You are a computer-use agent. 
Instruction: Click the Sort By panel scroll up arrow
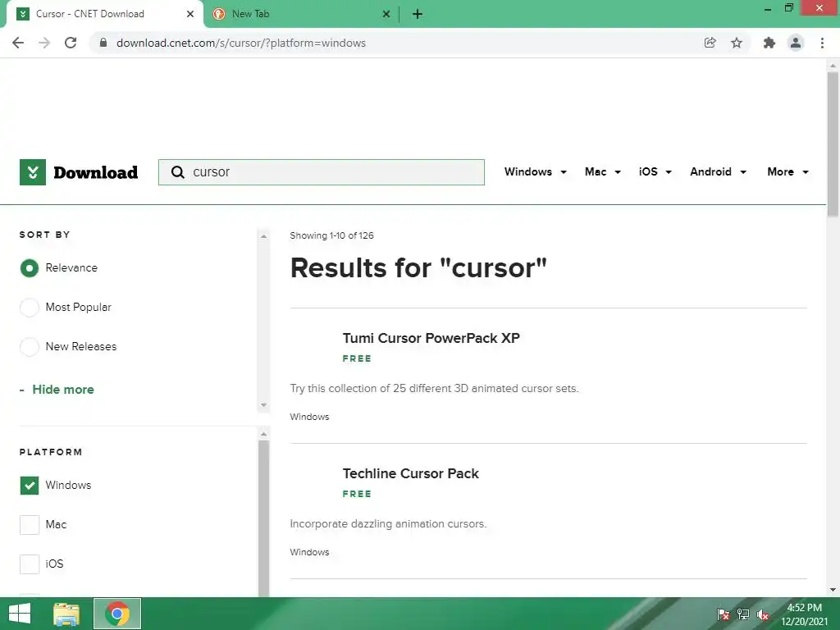click(263, 236)
